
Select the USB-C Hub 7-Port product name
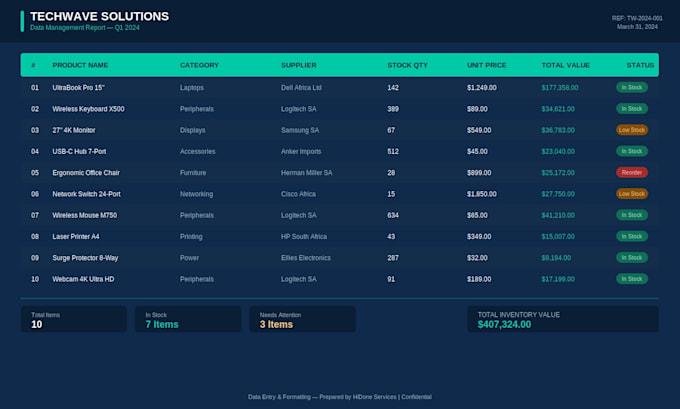click(79, 151)
